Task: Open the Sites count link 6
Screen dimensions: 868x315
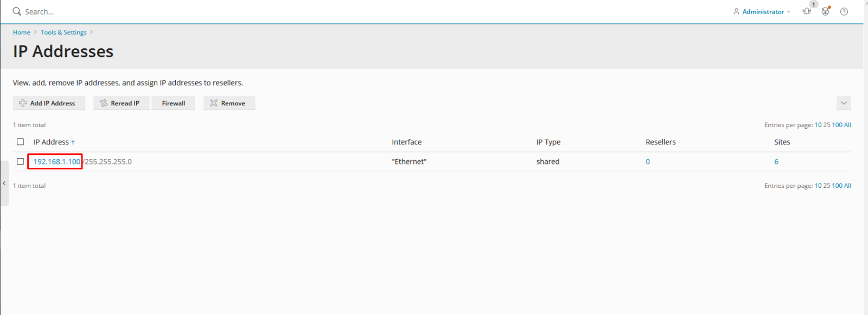Action: tap(776, 161)
